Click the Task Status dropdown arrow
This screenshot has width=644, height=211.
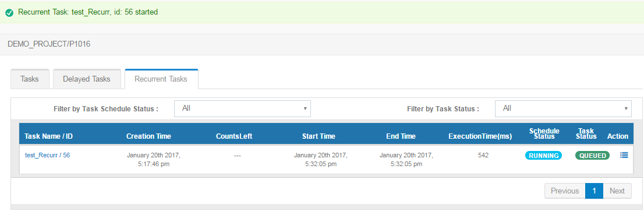click(x=626, y=108)
